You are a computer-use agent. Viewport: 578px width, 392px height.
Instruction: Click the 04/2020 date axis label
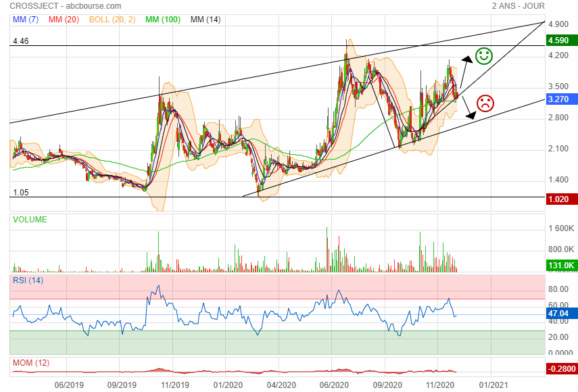(281, 385)
